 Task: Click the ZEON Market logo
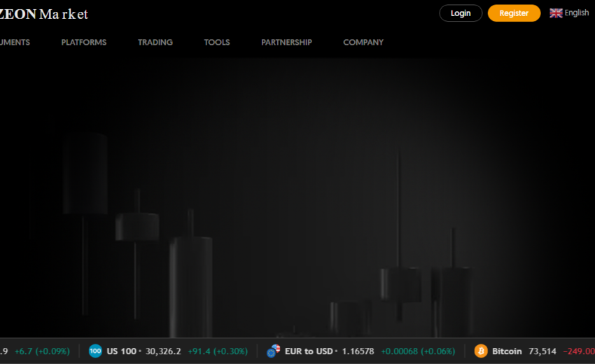[x=43, y=14]
